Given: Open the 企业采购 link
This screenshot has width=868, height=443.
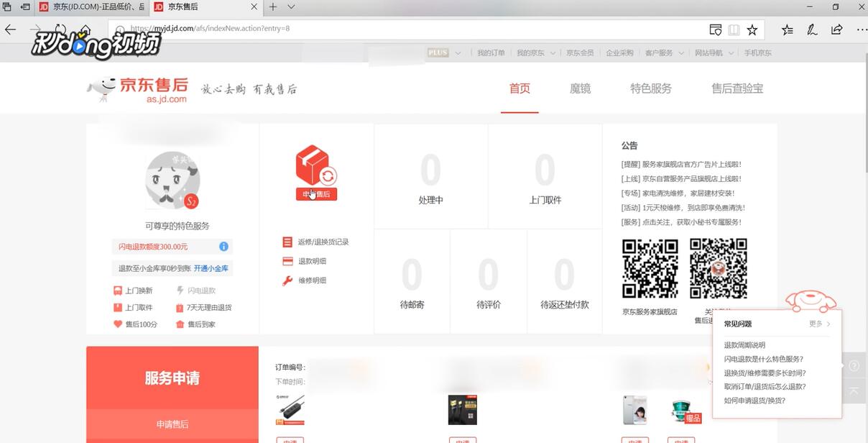Looking at the screenshot, I should point(619,52).
